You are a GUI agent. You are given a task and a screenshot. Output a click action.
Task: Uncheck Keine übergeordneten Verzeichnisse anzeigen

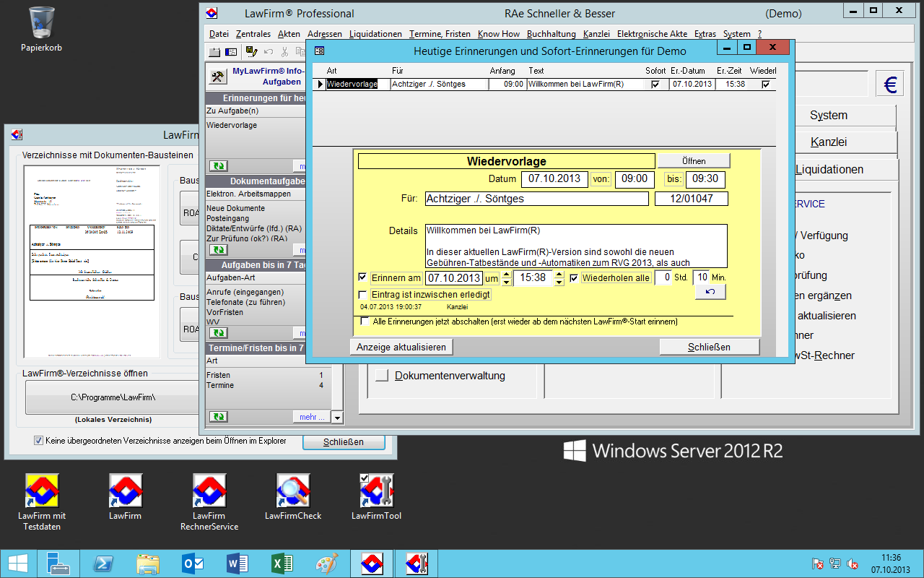click(38, 440)
